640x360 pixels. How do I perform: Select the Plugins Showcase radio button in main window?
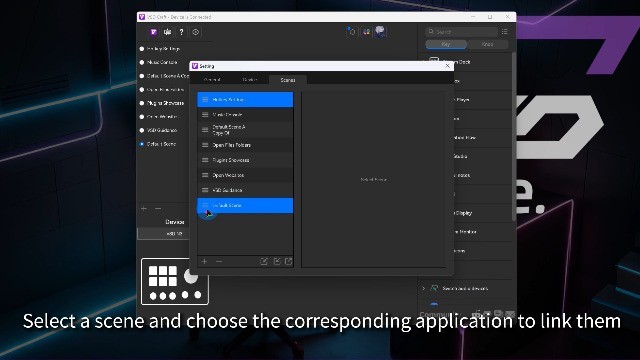coord(142,103)
